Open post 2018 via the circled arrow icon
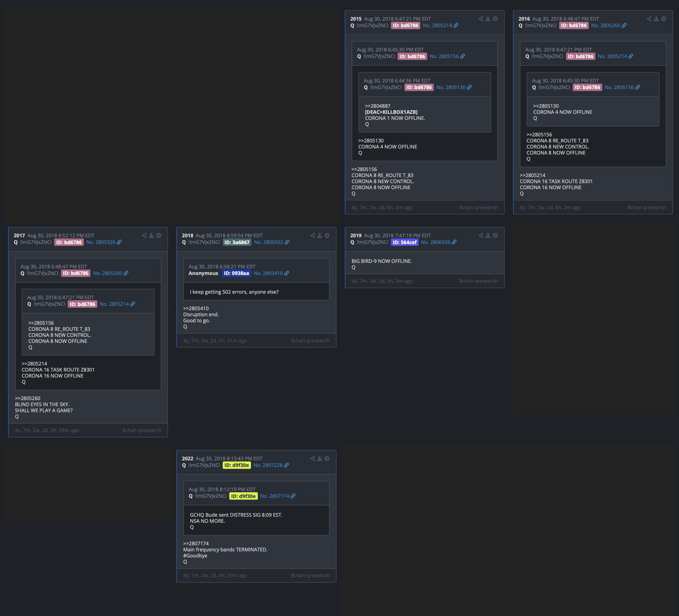This screenshot has width=679, height=616. pyautogui.click(x=327, y=236)
